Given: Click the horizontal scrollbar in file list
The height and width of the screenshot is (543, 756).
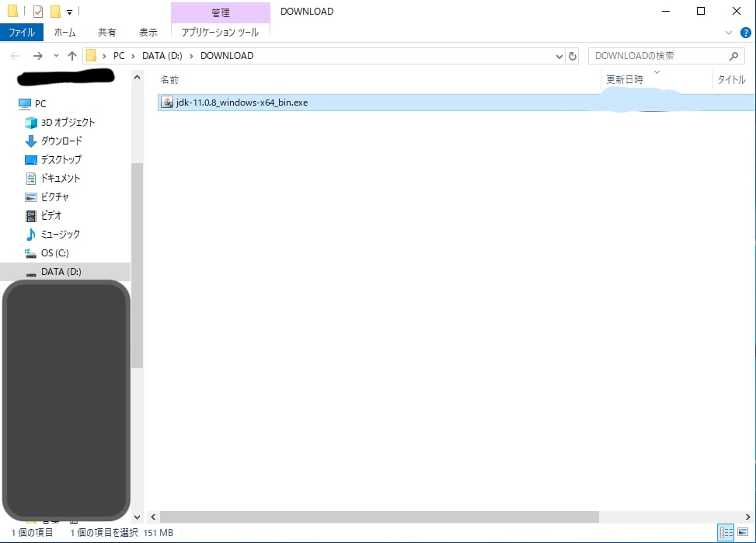Looking at the screenshot, I should tap(379, 517).
